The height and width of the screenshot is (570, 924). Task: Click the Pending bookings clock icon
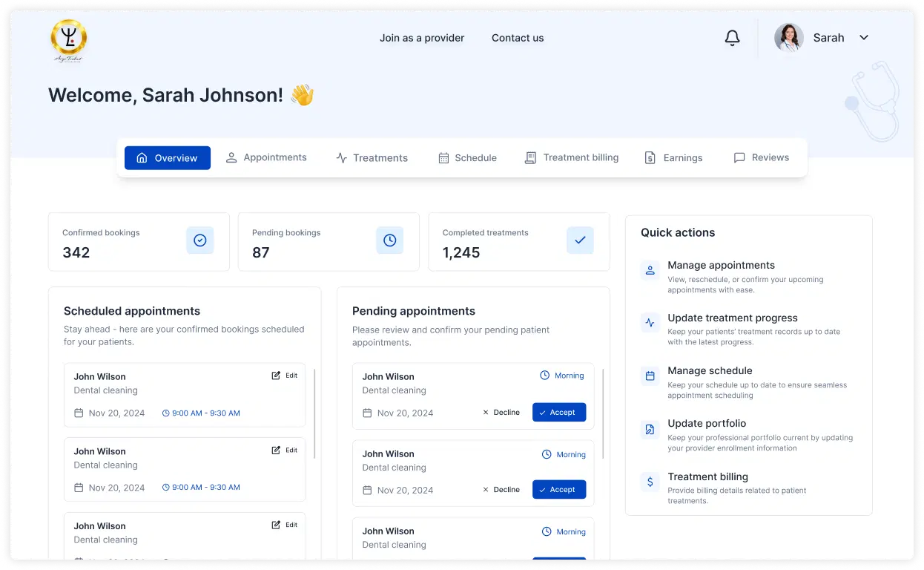[x=390, y=240]
